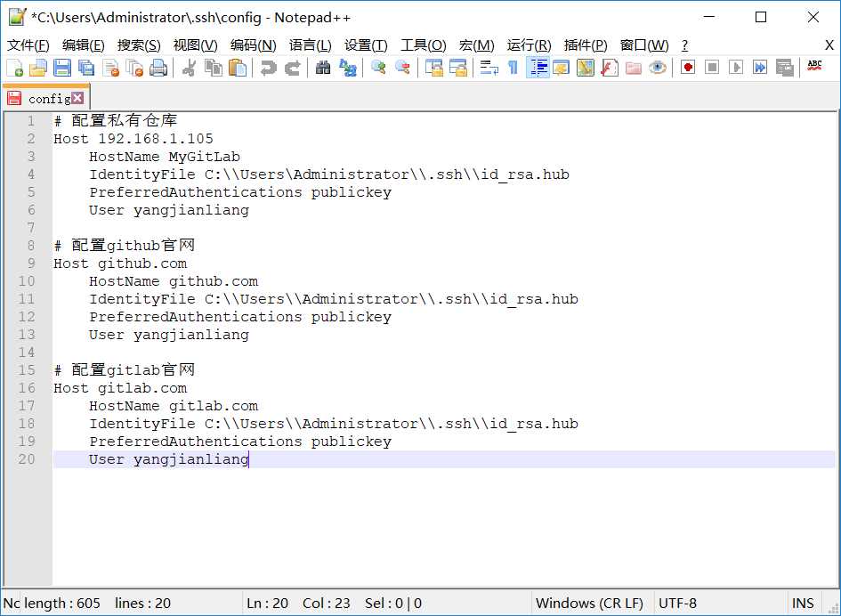Image resolution: width=841 pixels, height=616 pixels.
Task: Redo last edit
Action: tap(292, 69)
